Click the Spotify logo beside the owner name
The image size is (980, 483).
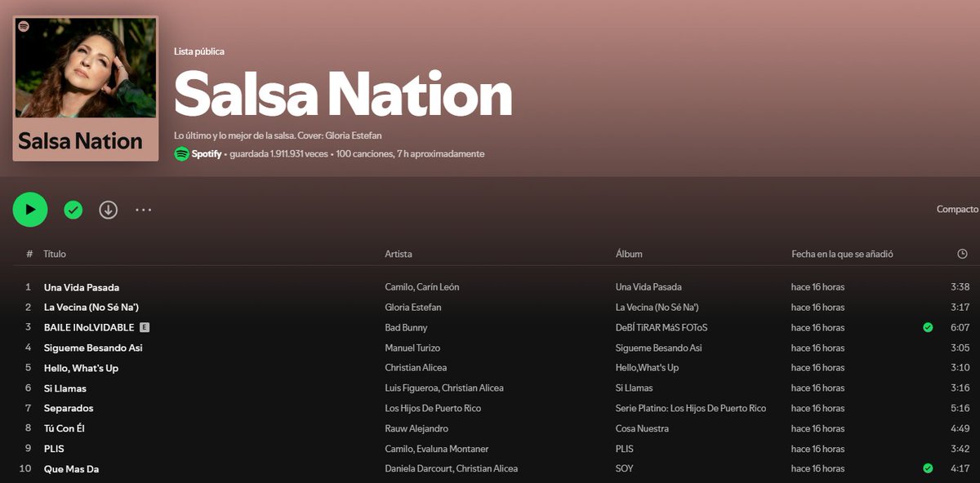pos(181,153)
